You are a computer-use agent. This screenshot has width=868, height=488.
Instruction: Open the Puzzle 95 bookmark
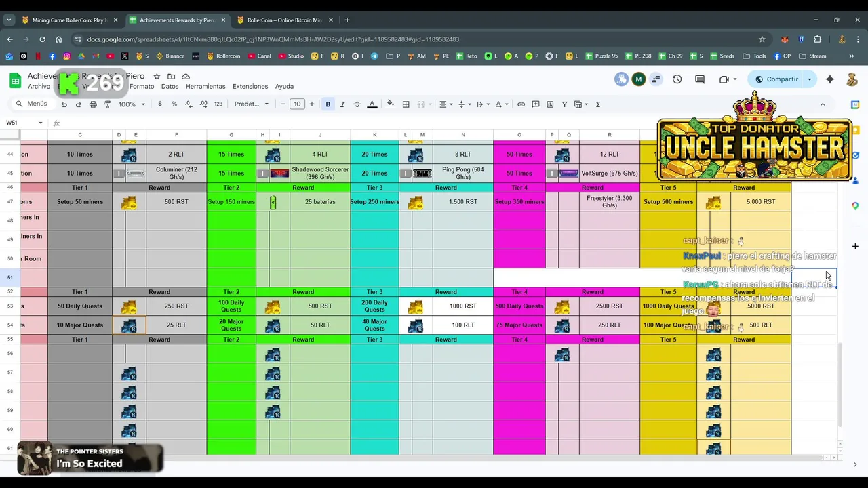(600, 56)
